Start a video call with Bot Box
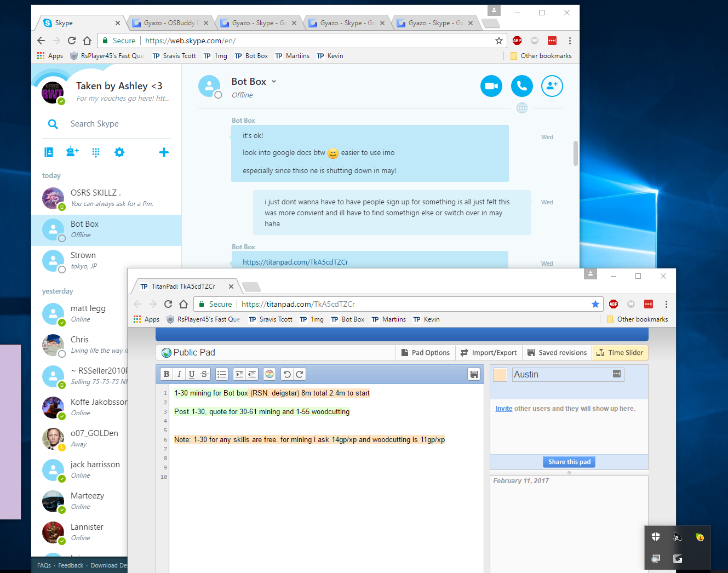Screen dimensions: 728x573 [491, 86]
